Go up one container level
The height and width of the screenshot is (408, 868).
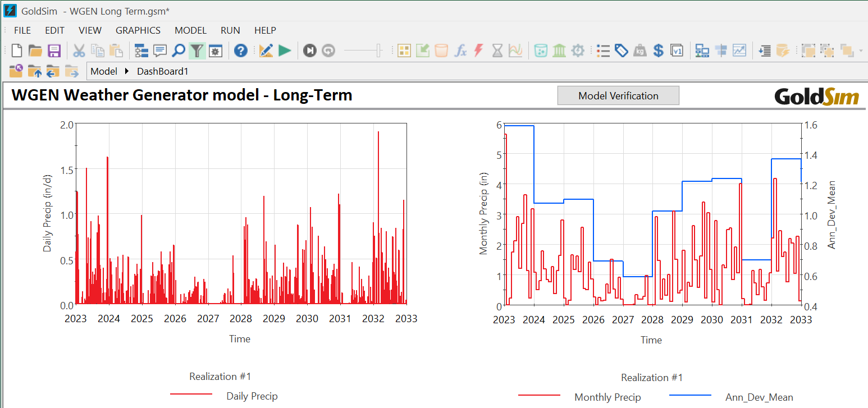coord(35,71)
